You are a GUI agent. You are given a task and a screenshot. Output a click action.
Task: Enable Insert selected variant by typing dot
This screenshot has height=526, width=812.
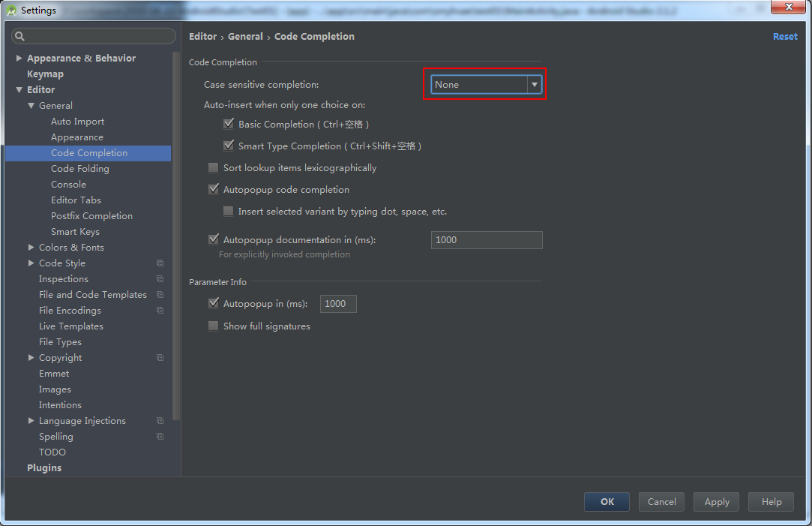[x=228, y=211]
